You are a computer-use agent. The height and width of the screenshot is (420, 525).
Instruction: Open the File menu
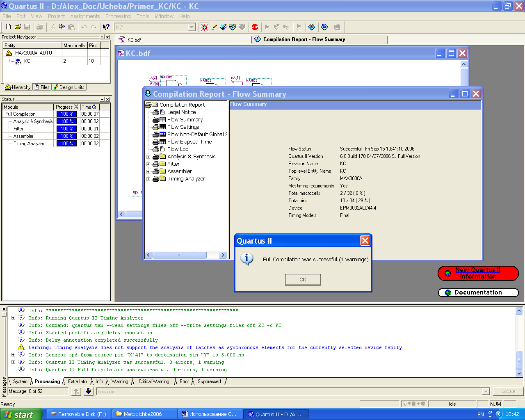pyautogui.click(x=7, y=16)
